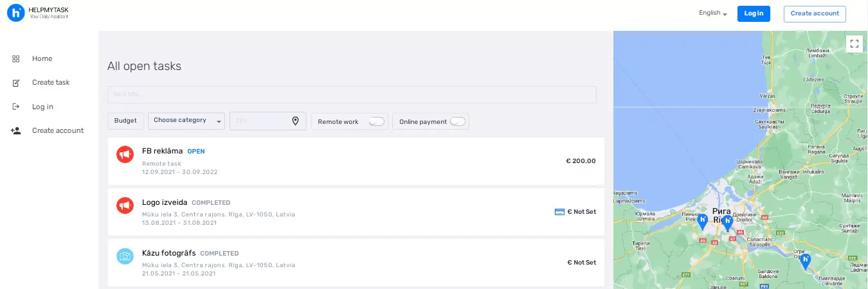Turn on the Online payment switch
The height and width of the screenshot is (289, 868).
457,121
